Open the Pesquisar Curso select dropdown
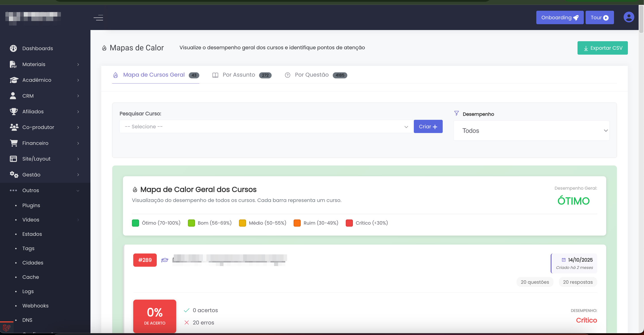This screenshot has width=644, height=335. tap(266, 127)
